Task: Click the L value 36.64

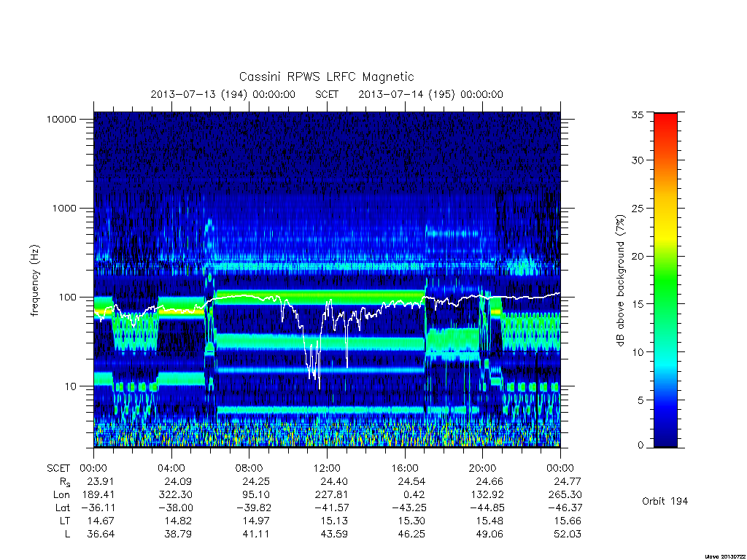Action: pos(101,534)
